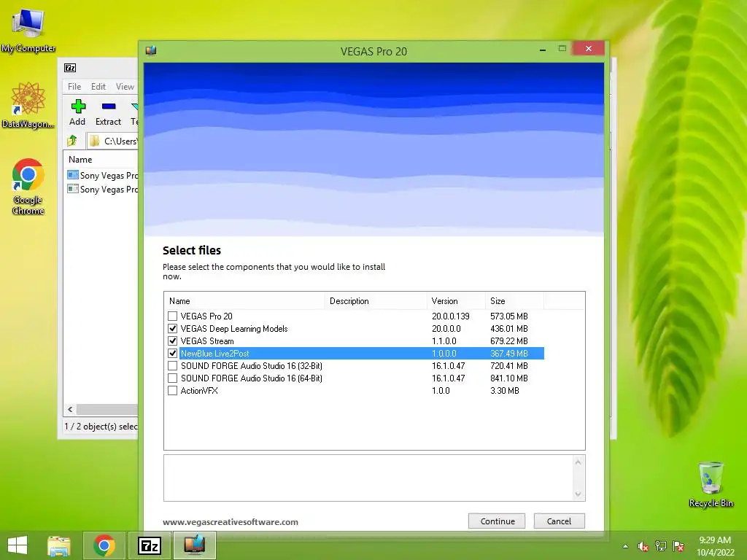
Task: Click size 720.41 MB cell
Action: (x=508, y=366)
